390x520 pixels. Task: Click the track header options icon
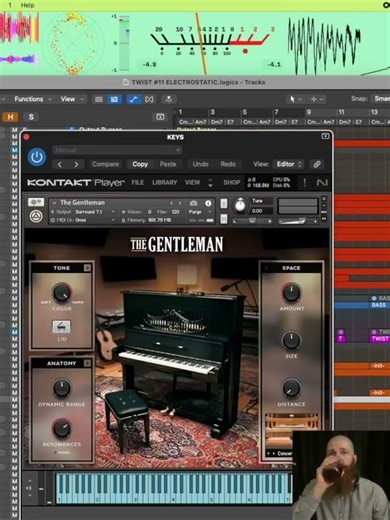(160, 117)
